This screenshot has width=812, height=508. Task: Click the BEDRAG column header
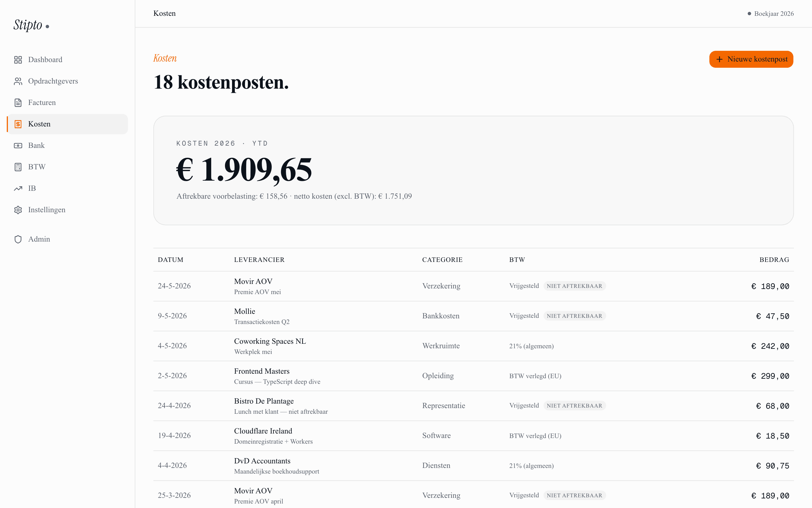click(774, 260)
